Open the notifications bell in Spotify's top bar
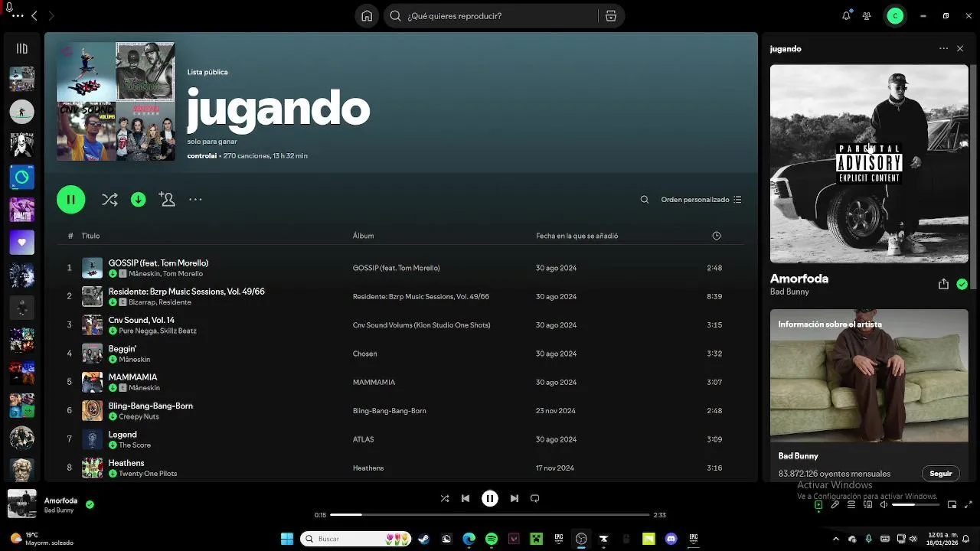The height and width of the screenshot is (551, 980). 846,16
